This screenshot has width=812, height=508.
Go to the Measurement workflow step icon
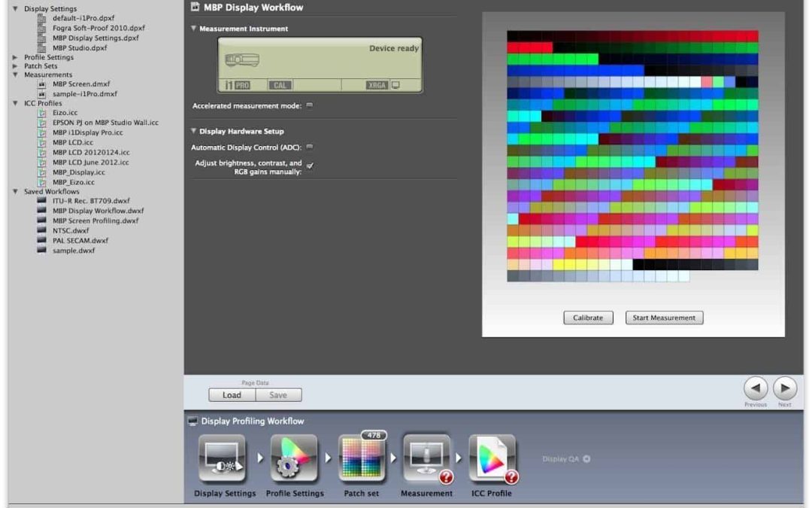pos(426,458)
